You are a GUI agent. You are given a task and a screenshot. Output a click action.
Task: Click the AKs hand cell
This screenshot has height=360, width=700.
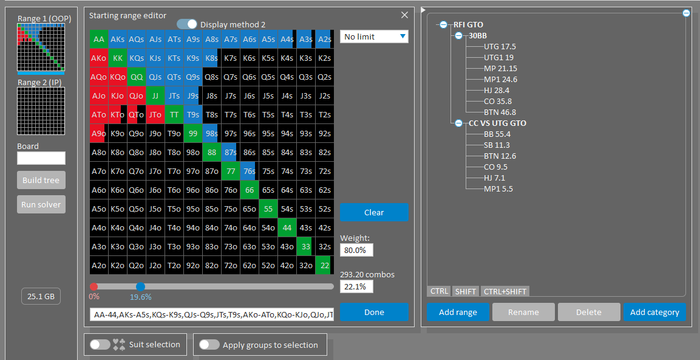(118, 39)
